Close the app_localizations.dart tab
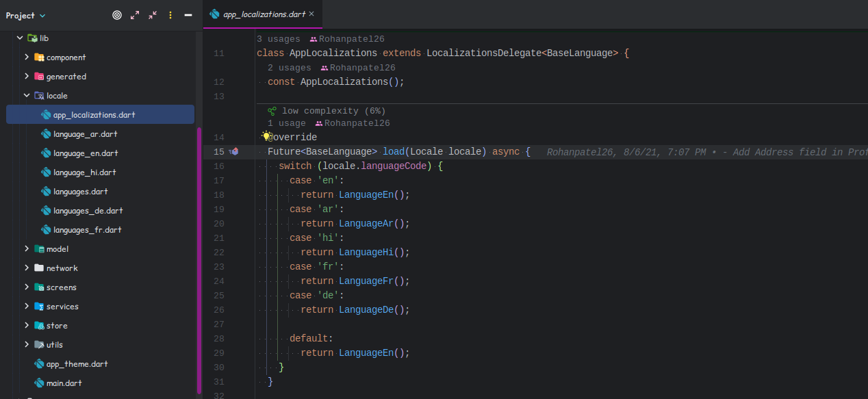868x399 pixels. [x=311, y=14]
